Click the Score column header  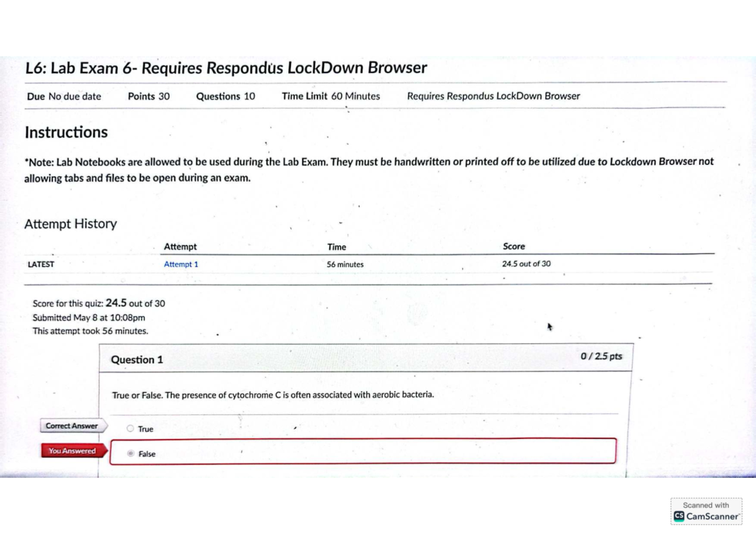[515, 246]
